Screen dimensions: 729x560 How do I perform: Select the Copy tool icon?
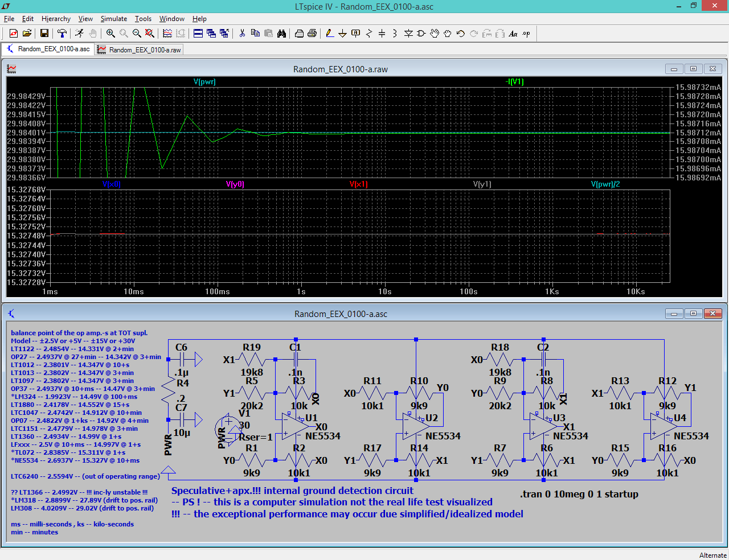[255, 34]
